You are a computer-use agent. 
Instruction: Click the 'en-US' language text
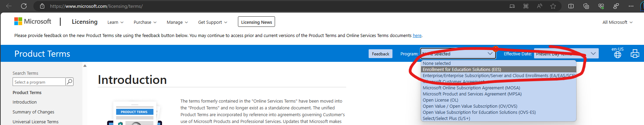[617, 49]
